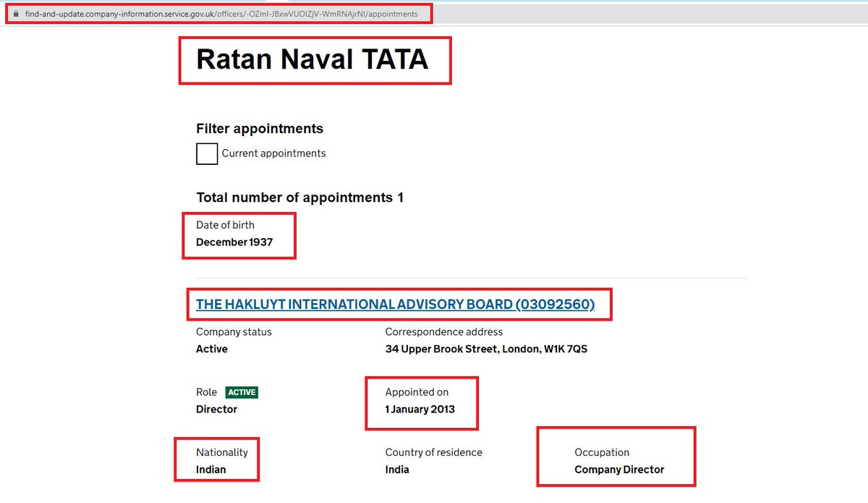The height and width of the screenshot is (503, 868).
Task: Click the Occupation label
Action: click(602, 452)
